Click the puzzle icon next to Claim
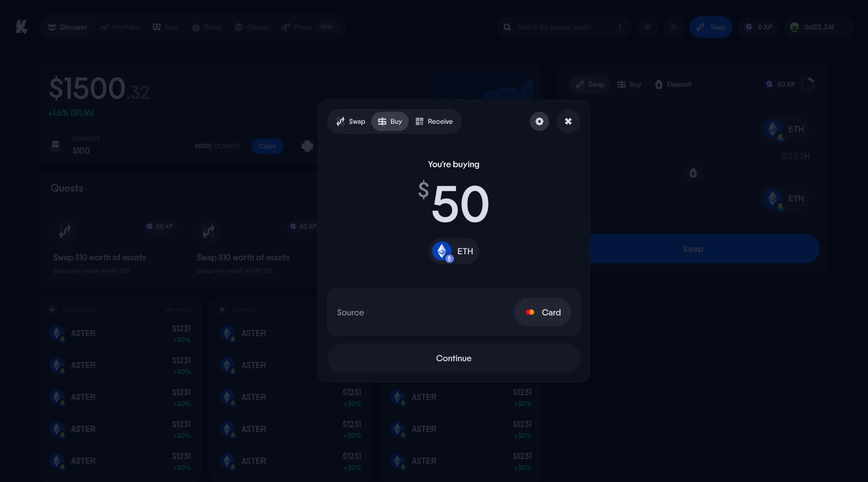Image resolution: width=868 pixels, height=482 pixels. (x=307, y=146)
